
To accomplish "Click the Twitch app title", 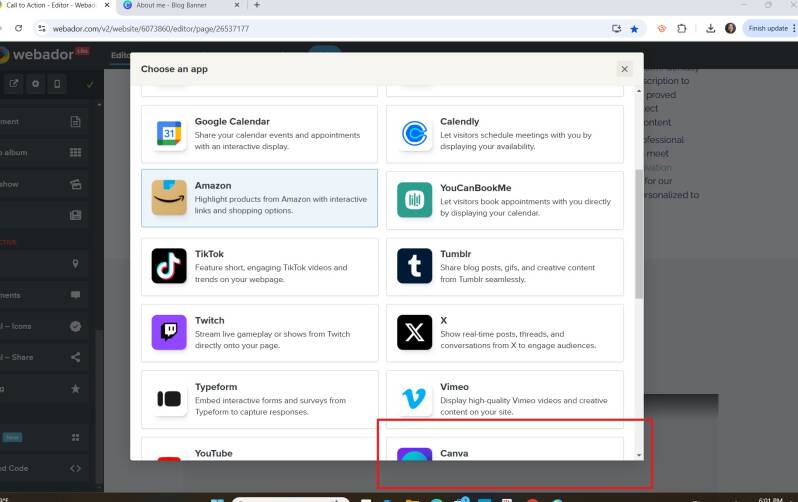I will 210,320.
